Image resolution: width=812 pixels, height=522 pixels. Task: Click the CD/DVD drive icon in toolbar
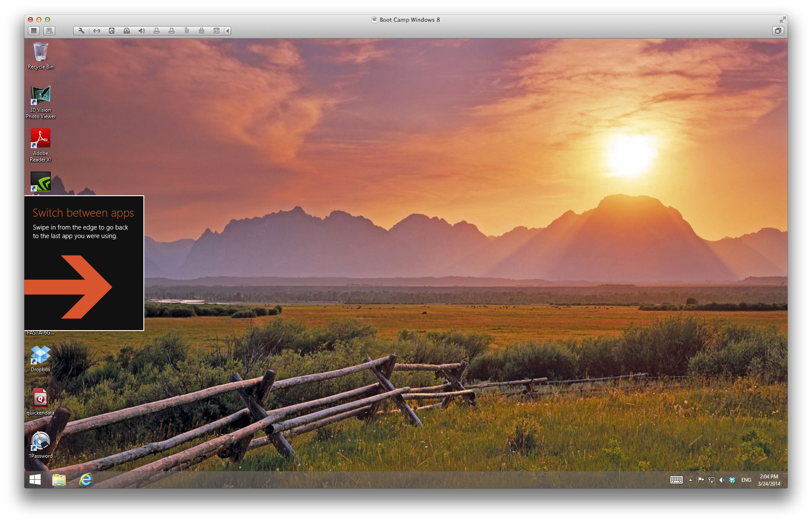point(127,31)
